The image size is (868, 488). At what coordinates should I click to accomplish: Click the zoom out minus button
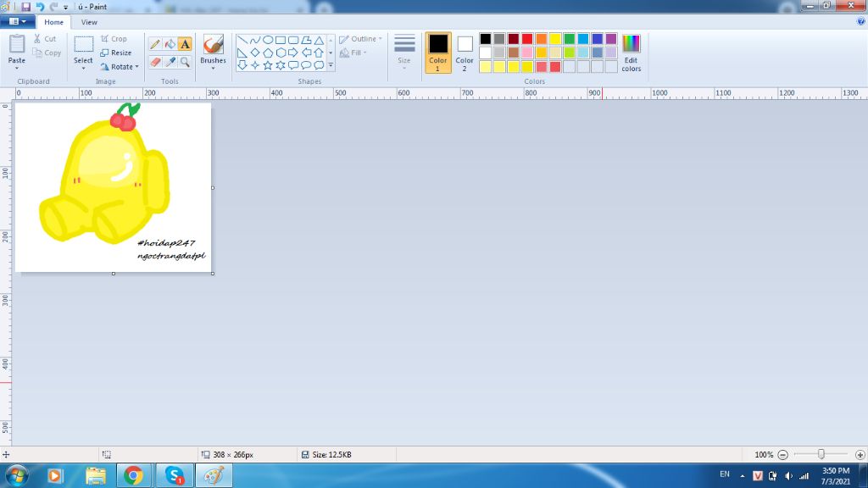tap(782, 455)
